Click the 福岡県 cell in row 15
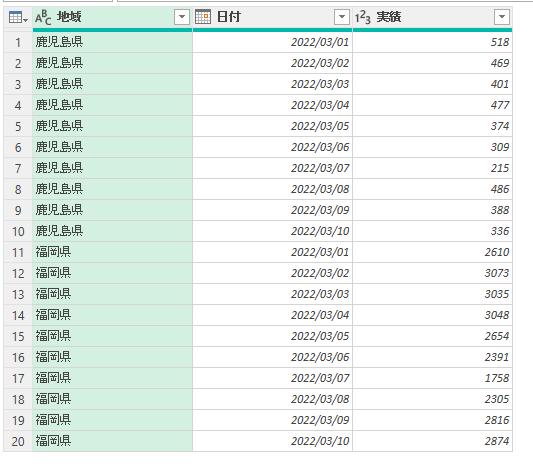533x468 pixels. click(113, 336)
